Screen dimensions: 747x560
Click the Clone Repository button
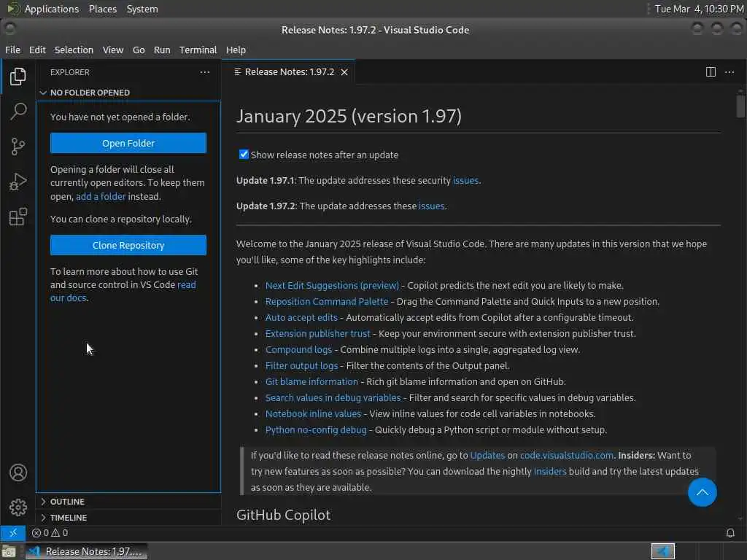[x=128, y=245]
